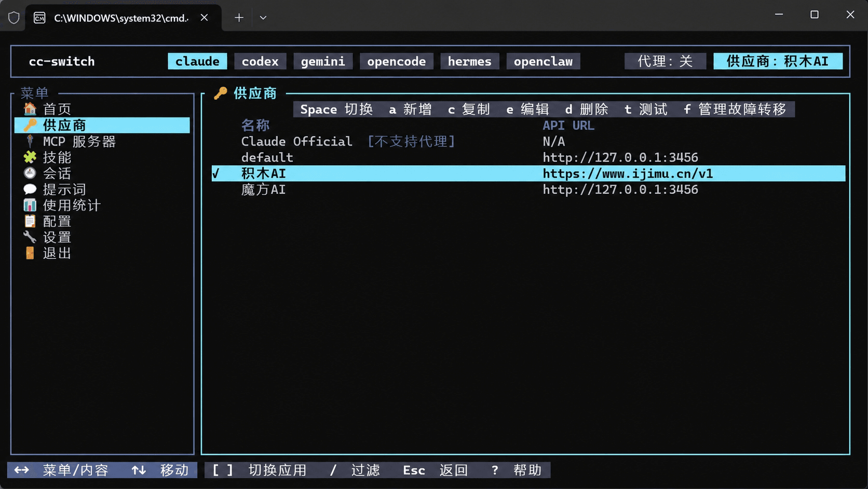Image resolution: width=868 pixels, height=489 pixels.
Task: Click the a 新增 add provider hint
Action: (410, 109)
